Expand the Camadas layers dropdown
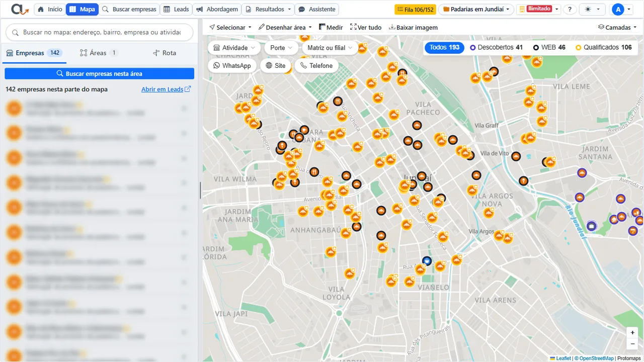 (617, 27)
